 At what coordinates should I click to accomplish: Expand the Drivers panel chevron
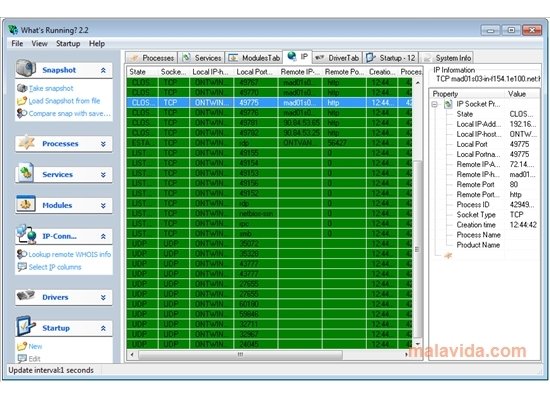pyautogui.click(x=103, y=298)
